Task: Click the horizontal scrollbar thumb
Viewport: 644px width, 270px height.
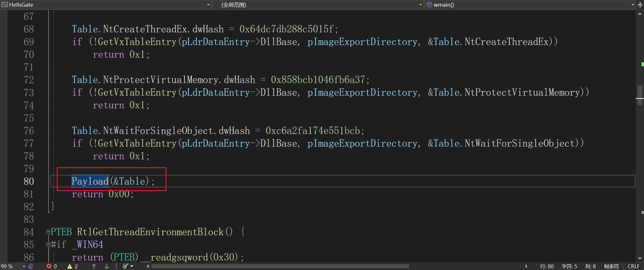Action: click(279, 266)
